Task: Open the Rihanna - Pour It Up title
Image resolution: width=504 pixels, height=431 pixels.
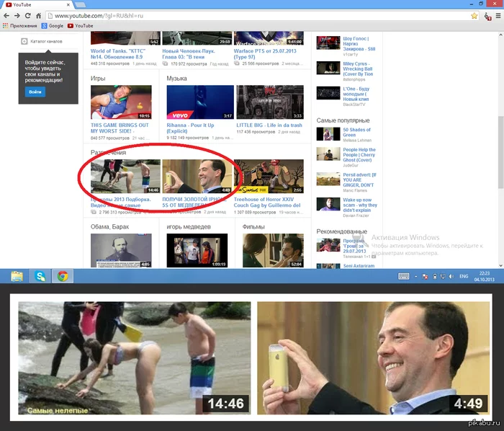Action: pos(190,128)
